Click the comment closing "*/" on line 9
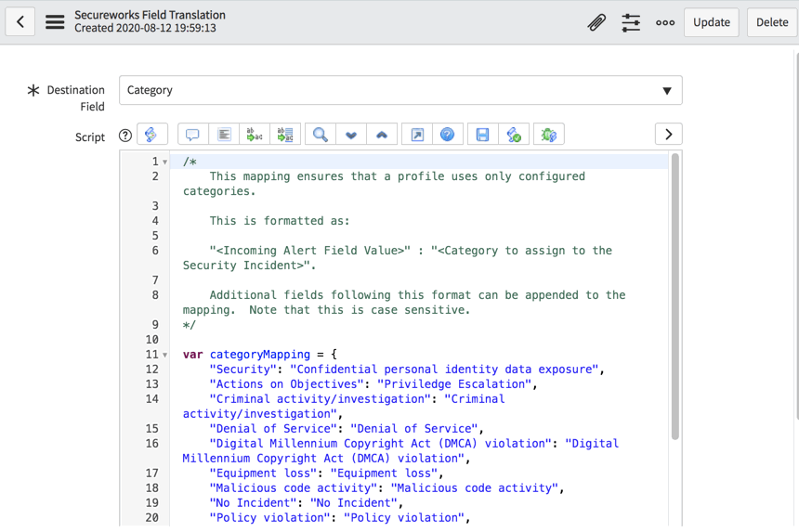This screenshot has height=532, width=799. [189, 325]
